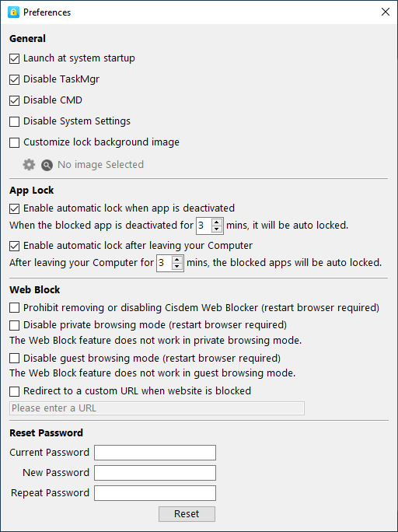This screenshot has width=398, height=532.
Task: Increase the deactivated app minutes using up arrow
Action: pos(216,222)
